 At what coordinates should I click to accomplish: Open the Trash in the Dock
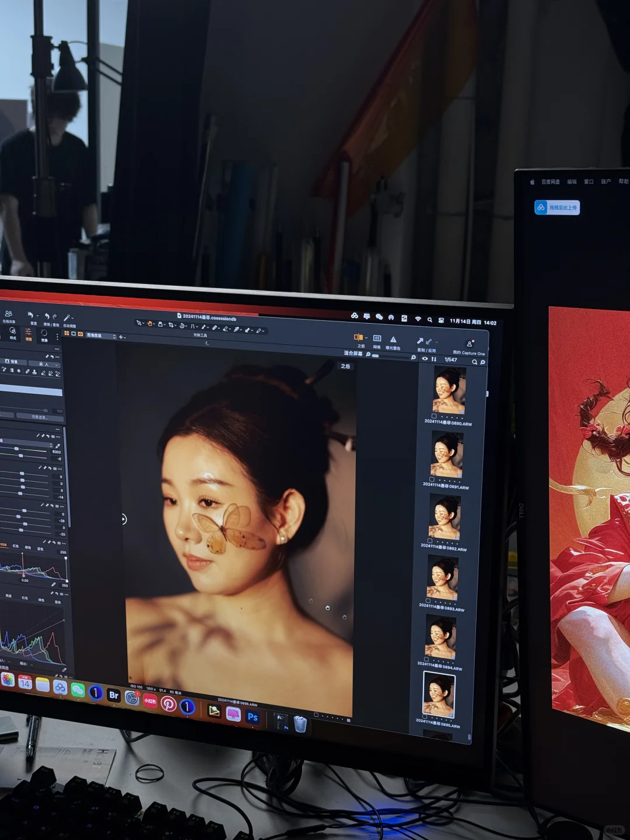click(x=300, y=724)
